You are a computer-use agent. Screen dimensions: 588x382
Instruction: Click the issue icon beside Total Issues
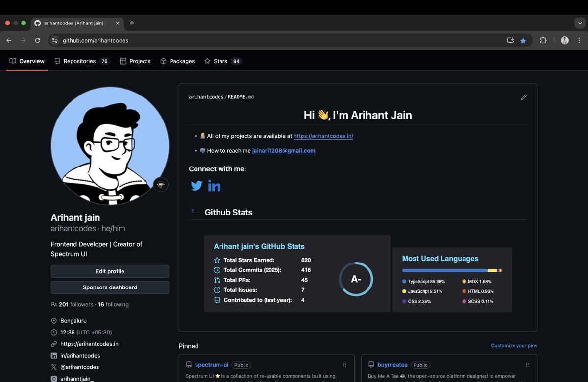[217, 290]
